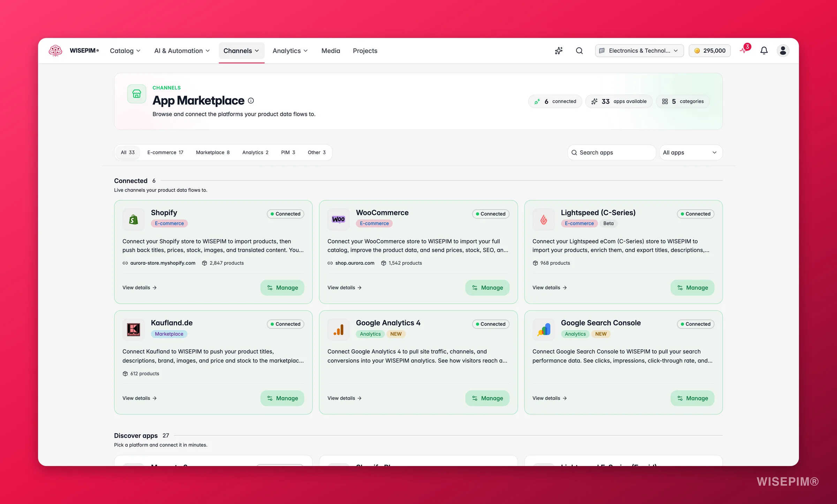Screen dimensions: 837x504
Task: Click the shop.aurora.com store link
Action: pyautogui.click(x=355, y=263)
